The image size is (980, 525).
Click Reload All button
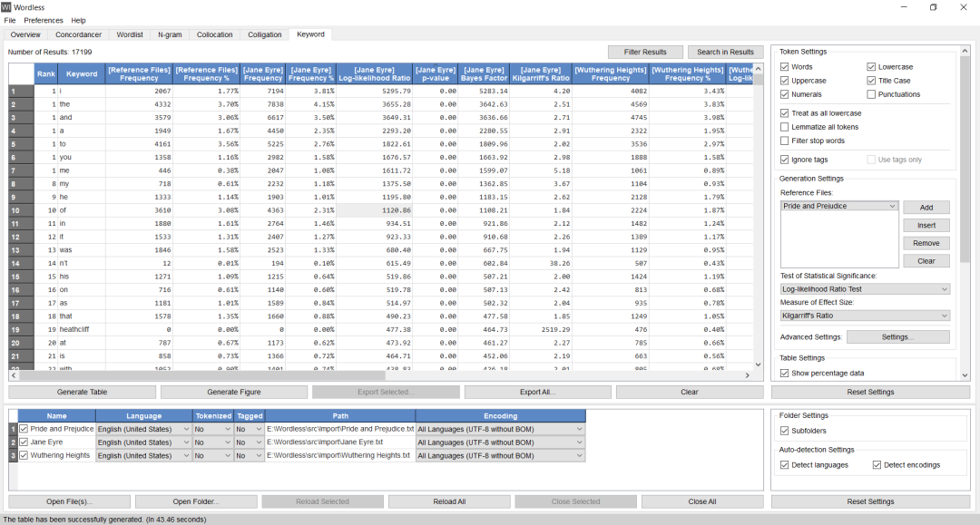tap(449, 501)
